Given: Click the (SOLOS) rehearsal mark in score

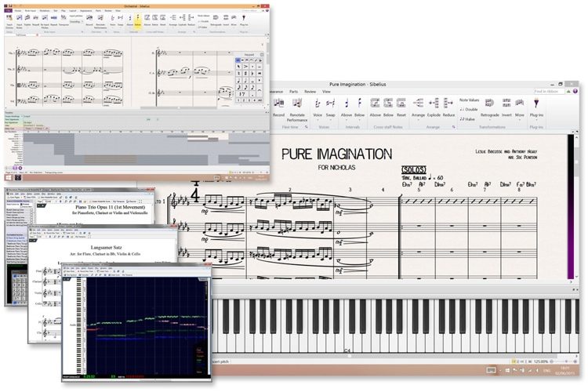Looking at the screenshot, I should pyautogui.click(x=414, y=169).
